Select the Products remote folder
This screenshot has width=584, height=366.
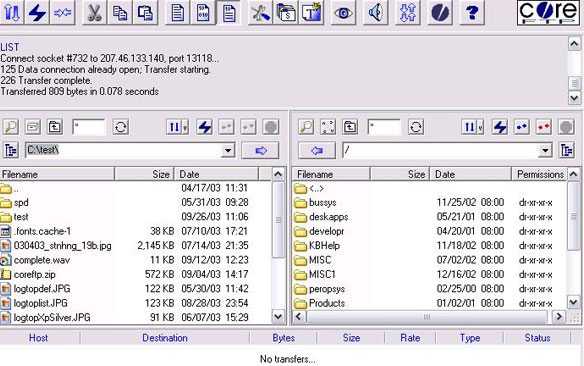pyautogui.click(x=327, y=303)
